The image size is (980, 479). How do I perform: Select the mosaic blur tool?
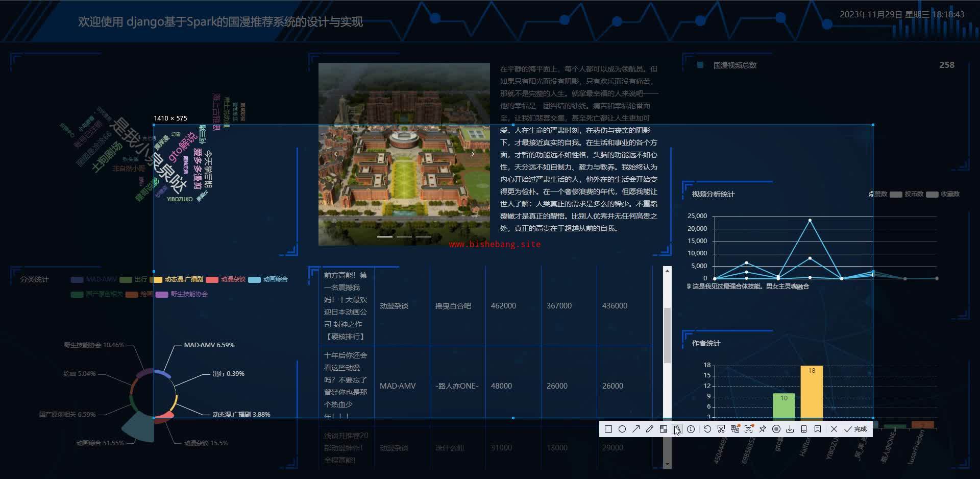pos(663,429)
